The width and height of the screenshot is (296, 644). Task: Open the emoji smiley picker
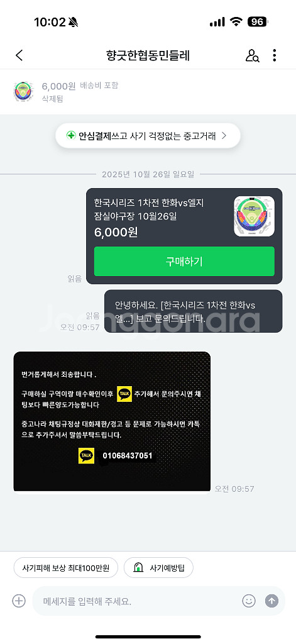[x=248, y=601]
